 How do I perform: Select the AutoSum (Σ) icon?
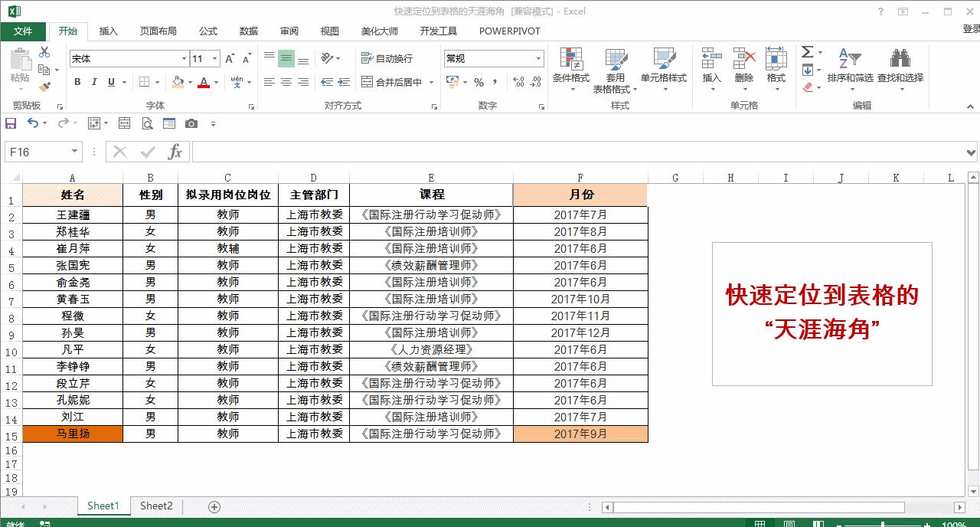(x=808, y=52)
